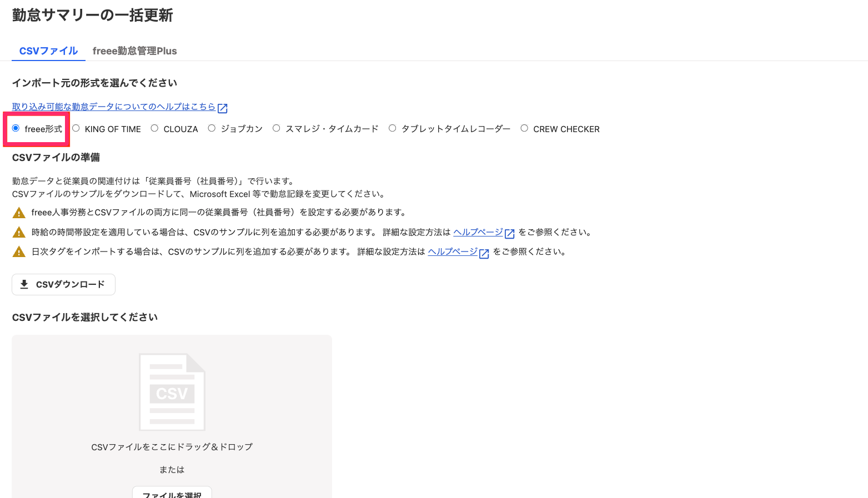Select the CLOUZA radio option
Screen dimensions: 868x498
(154, 128)
